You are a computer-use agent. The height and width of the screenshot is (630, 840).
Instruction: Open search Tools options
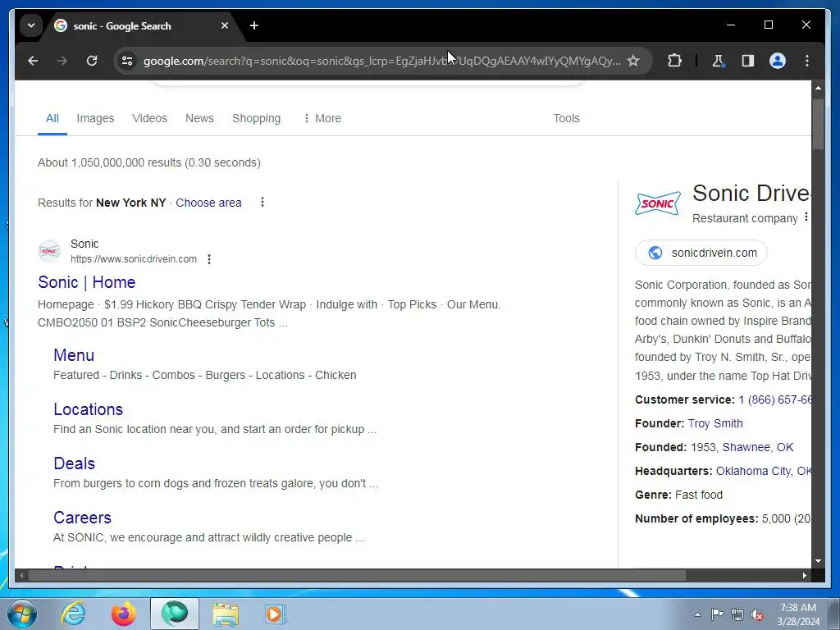click(566, 118)
